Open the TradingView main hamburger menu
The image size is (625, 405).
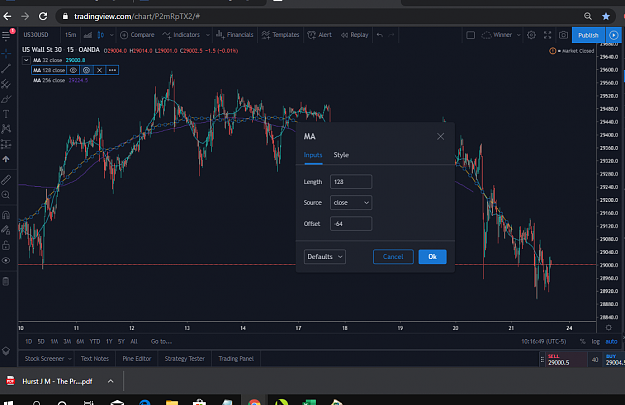(x=6, y=35)
